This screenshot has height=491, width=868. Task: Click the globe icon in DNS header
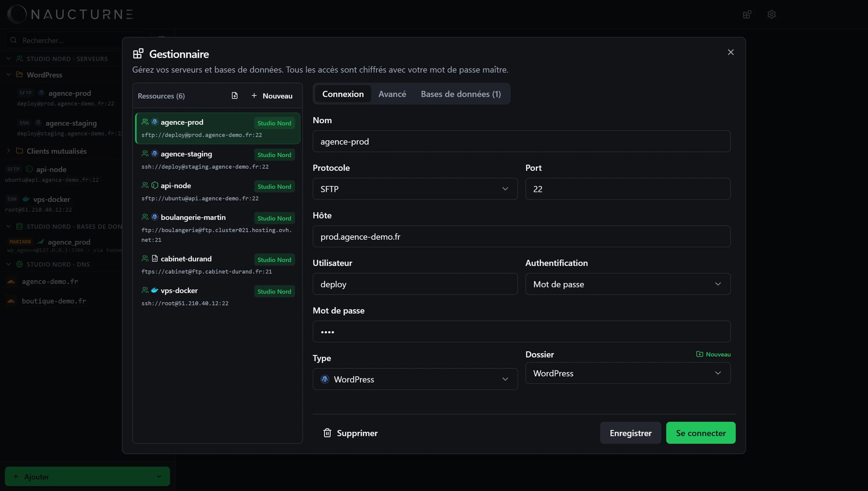click(x=20, y=264)
